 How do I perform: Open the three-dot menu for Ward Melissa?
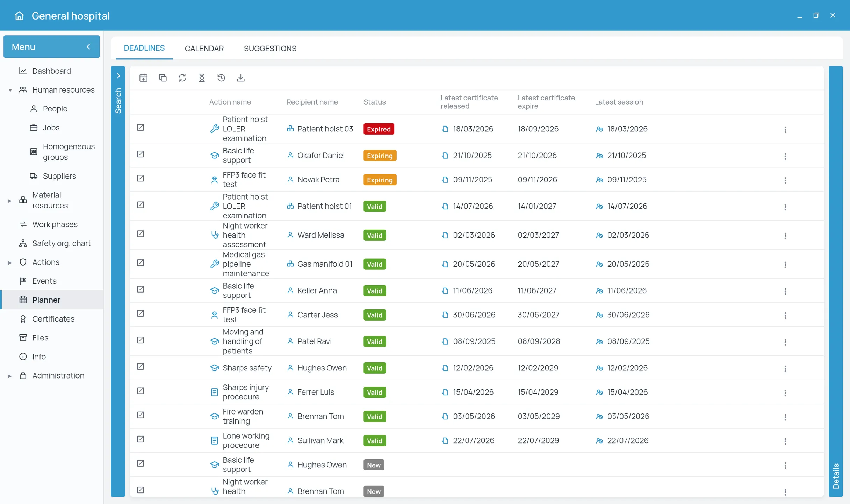(785, 236)
